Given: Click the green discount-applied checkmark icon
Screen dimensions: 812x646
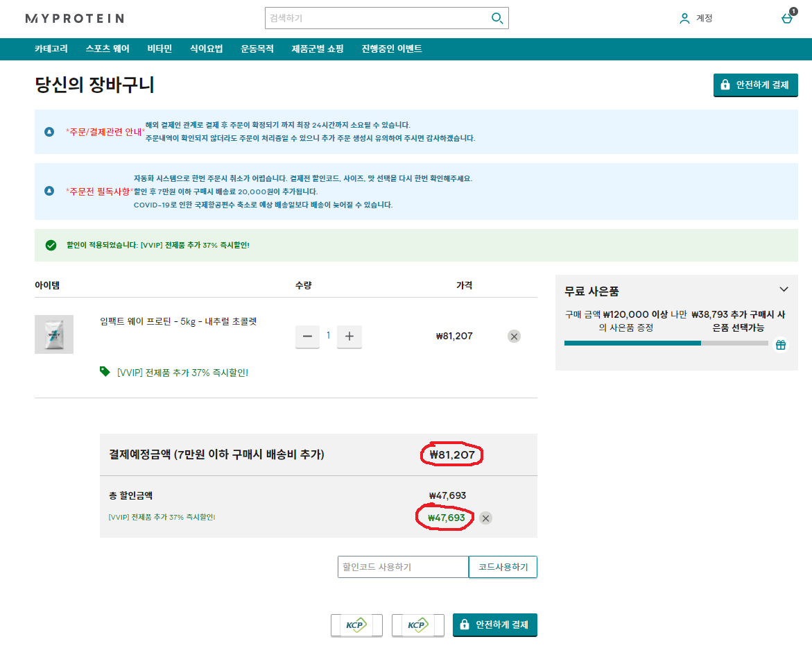Looking at the screenshot, I should [51, 245].
